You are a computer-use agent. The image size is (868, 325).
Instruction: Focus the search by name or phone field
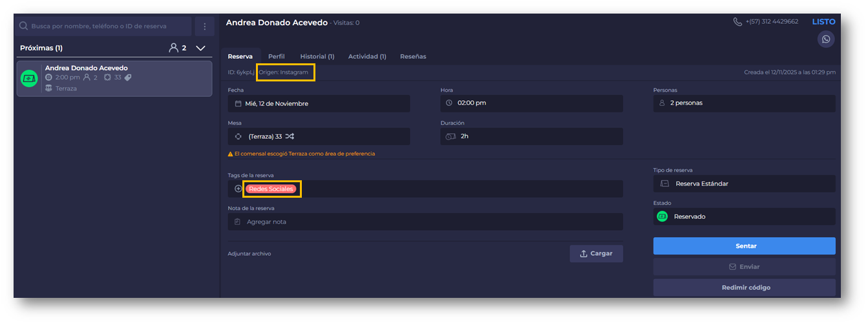[103, 26]
